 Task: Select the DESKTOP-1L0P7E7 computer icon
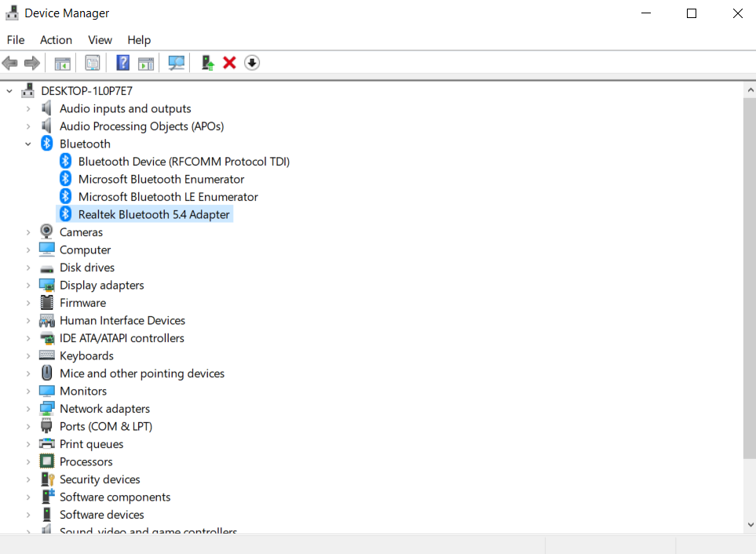28,90
